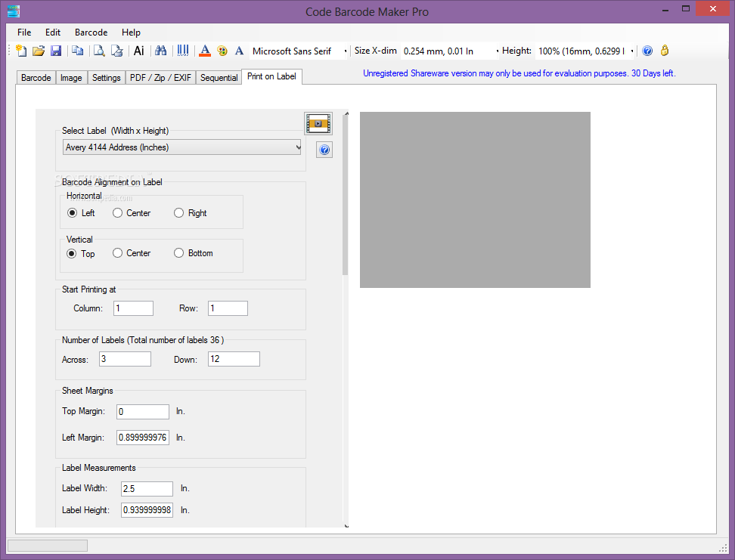Click the scroll up arrow of settings panel
This screenshot has height=560, width=735.
click(x=346, y=113)
